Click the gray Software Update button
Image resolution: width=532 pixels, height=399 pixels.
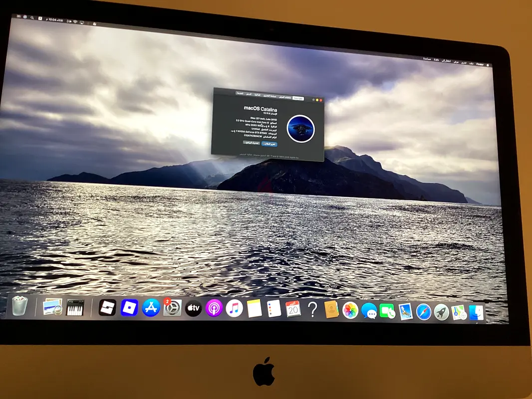tap(252, 143)
